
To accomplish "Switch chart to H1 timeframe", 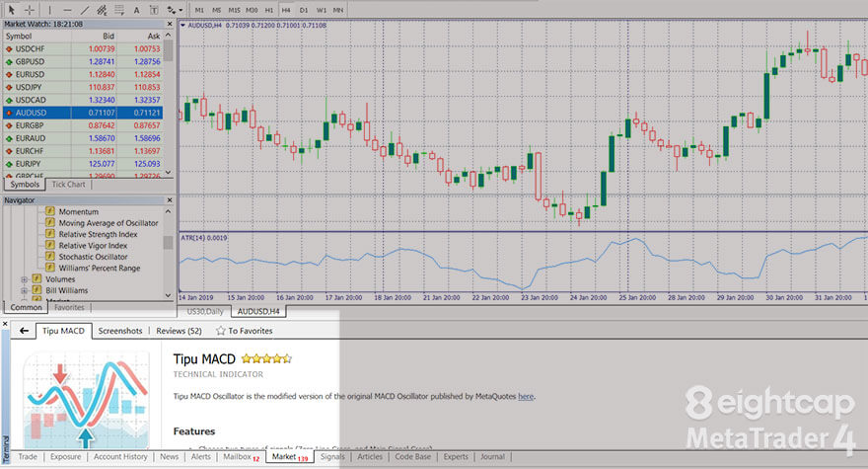I will 269,10.
